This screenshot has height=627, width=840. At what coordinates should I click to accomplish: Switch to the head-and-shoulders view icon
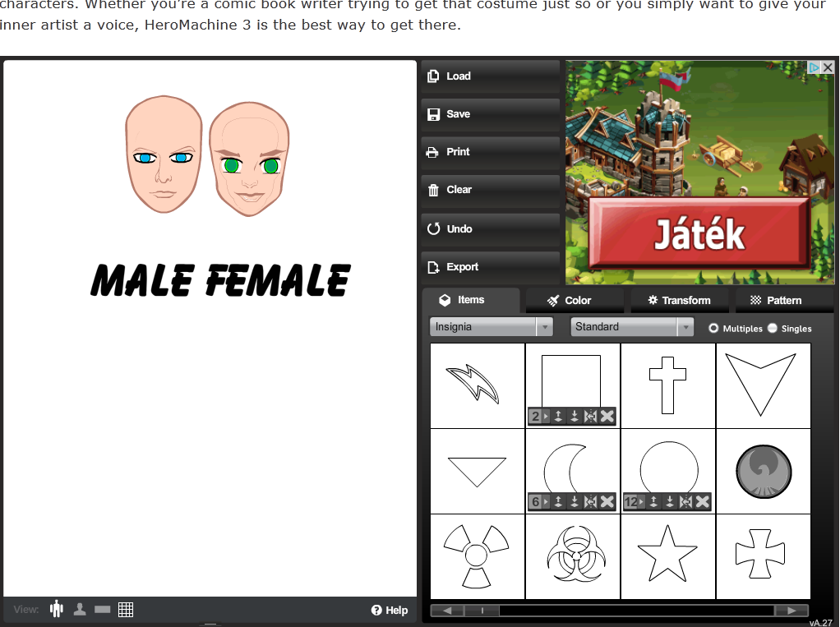pyautogui.click(x=80, y=609)
